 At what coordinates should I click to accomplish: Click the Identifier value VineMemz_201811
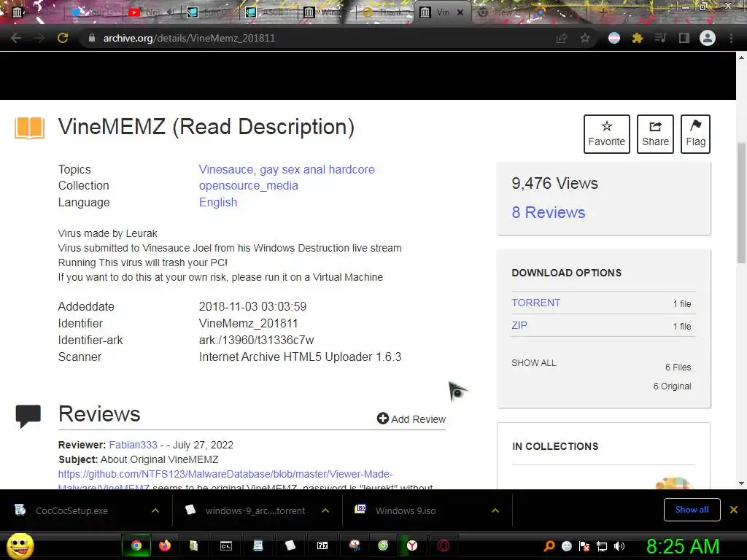point(248,323)
